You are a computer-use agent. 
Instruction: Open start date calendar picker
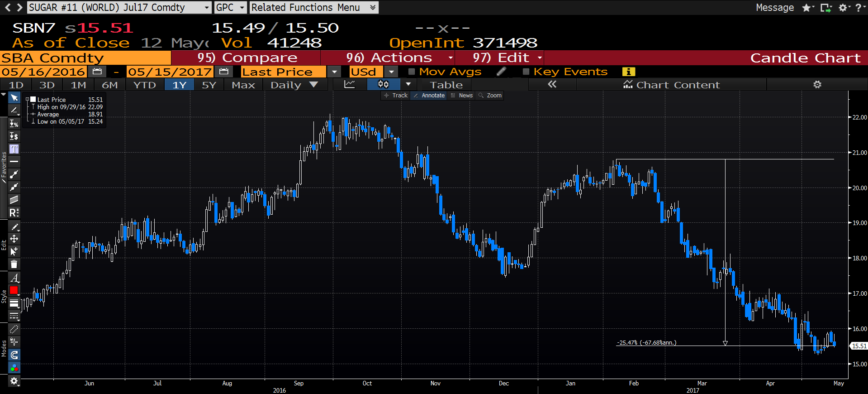coord(97,72)
